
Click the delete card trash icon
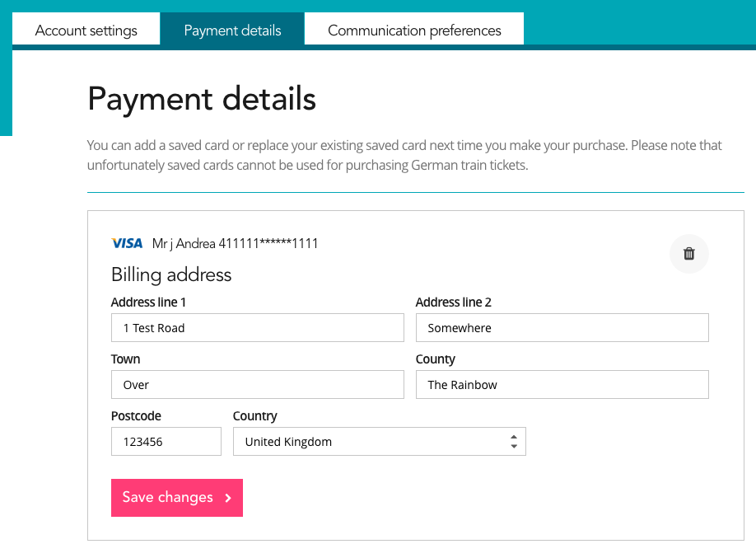tap(688, 254)
